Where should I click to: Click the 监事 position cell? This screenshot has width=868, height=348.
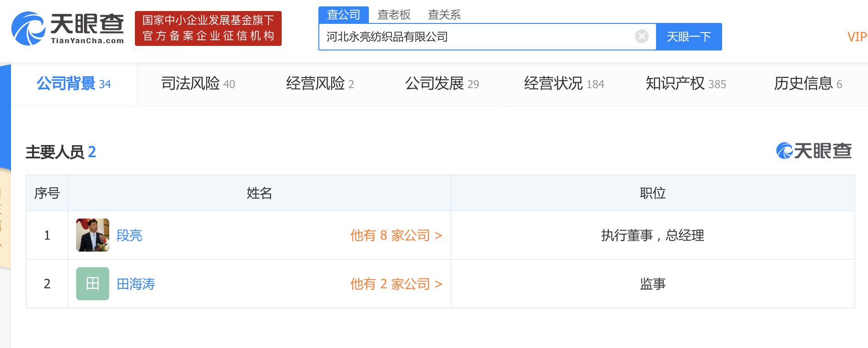click(x=652, y=284)
